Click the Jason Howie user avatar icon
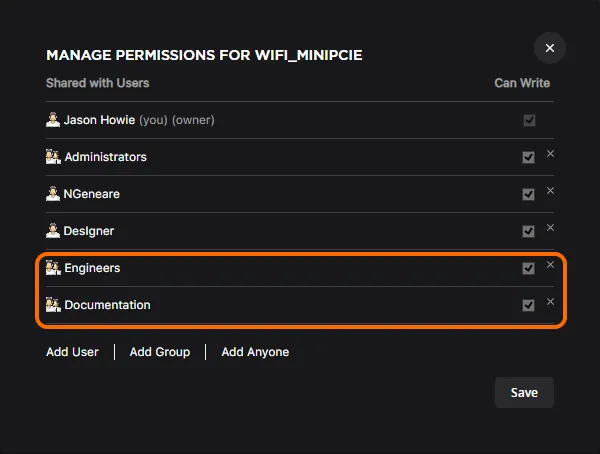This screenshot has height=454, width=600. (x=53, y=120)
